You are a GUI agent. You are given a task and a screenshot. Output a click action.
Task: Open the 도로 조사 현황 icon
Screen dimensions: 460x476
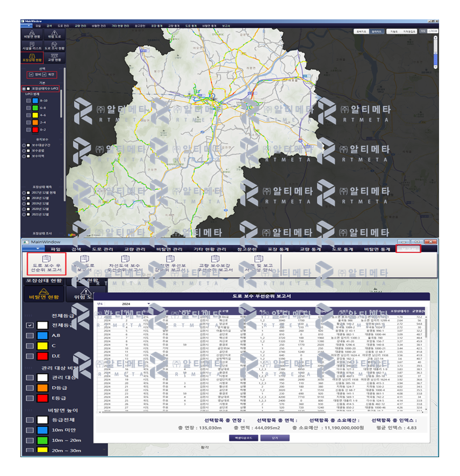54,46
